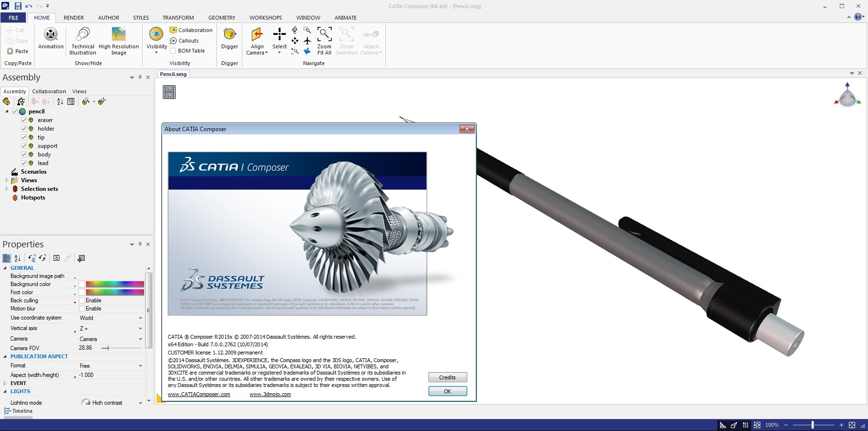Click the Digger tool icon
This screenshot has width=868, height=431.
[x=230, y=34]
